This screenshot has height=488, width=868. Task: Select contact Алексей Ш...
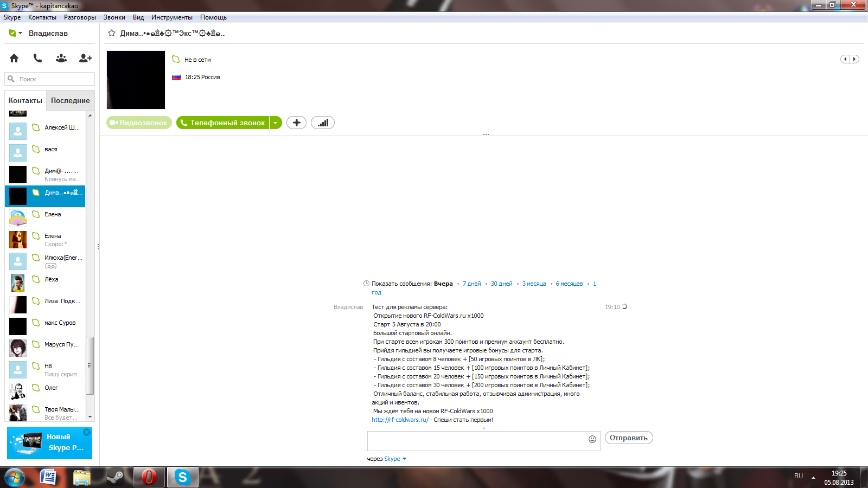pos(45,131)
